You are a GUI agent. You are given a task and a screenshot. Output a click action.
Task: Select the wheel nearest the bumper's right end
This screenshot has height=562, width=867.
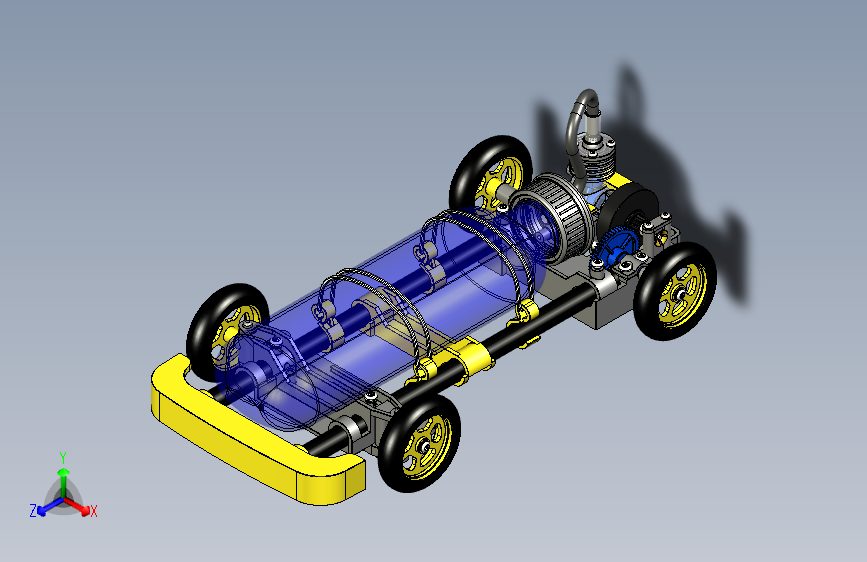(x=419, y=444)
